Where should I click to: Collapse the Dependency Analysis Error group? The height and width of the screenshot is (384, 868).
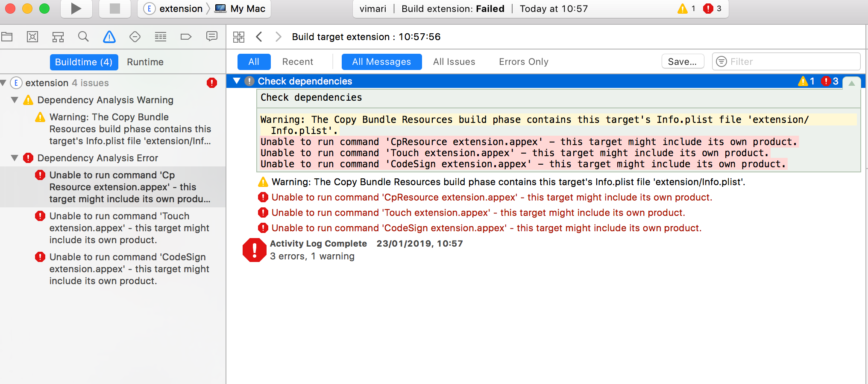coord(14,158)
